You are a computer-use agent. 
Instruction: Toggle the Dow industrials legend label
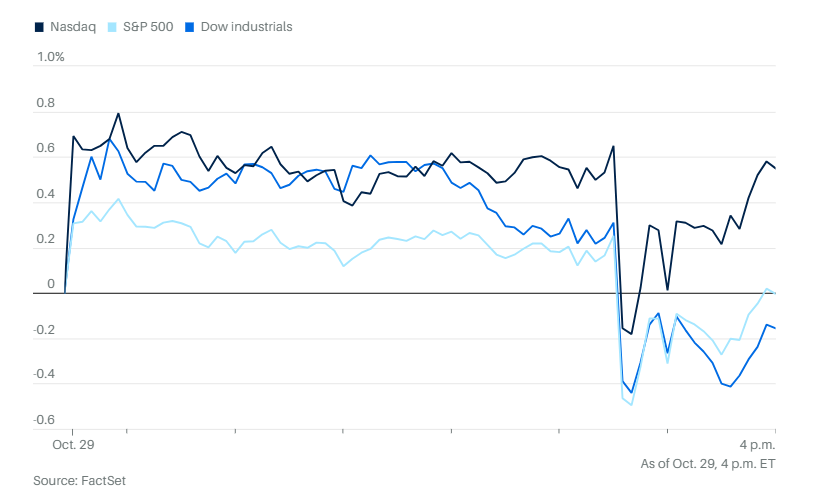click(x=246, y=27)
